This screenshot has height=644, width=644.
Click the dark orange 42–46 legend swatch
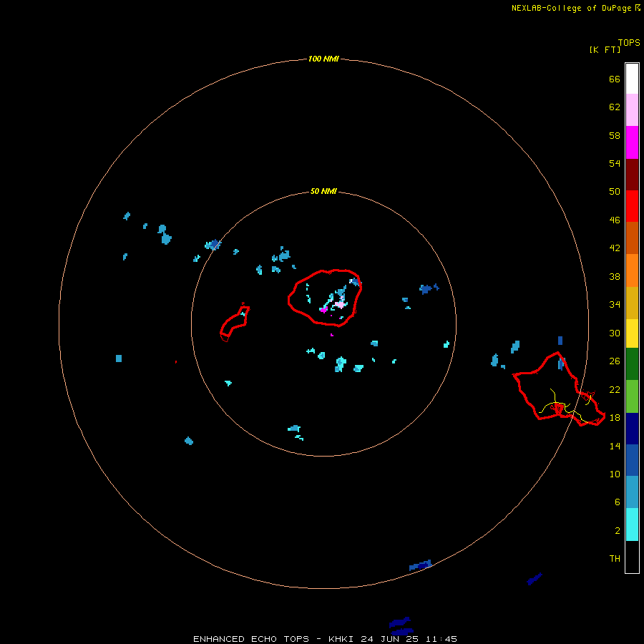click(x=632, y=238)
